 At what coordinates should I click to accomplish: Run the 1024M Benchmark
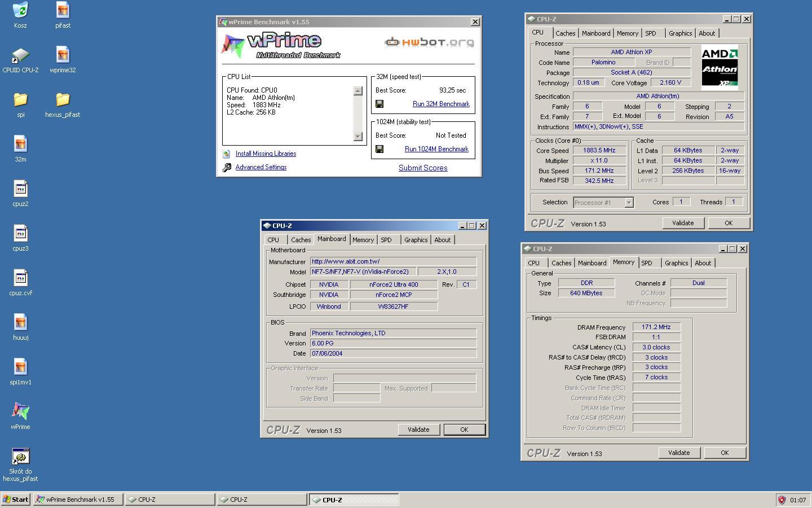[436, 149]
